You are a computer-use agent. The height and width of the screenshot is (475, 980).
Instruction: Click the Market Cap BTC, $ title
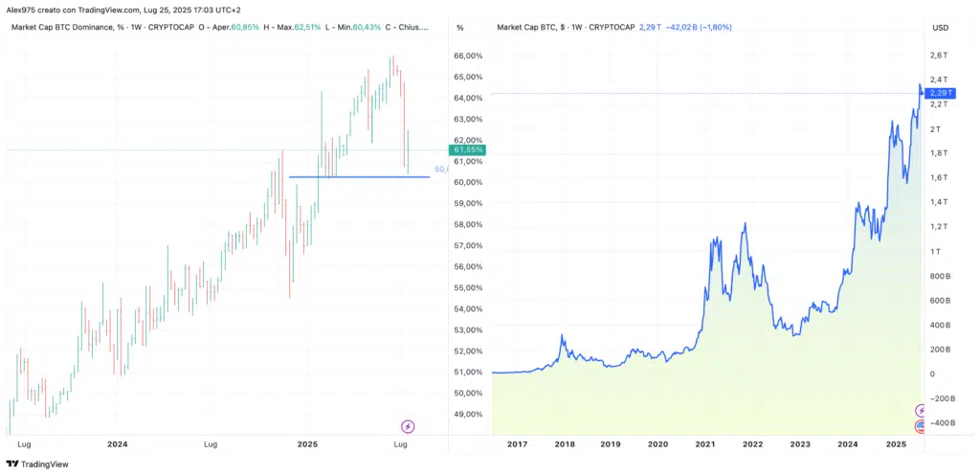(x=532, y=28)
